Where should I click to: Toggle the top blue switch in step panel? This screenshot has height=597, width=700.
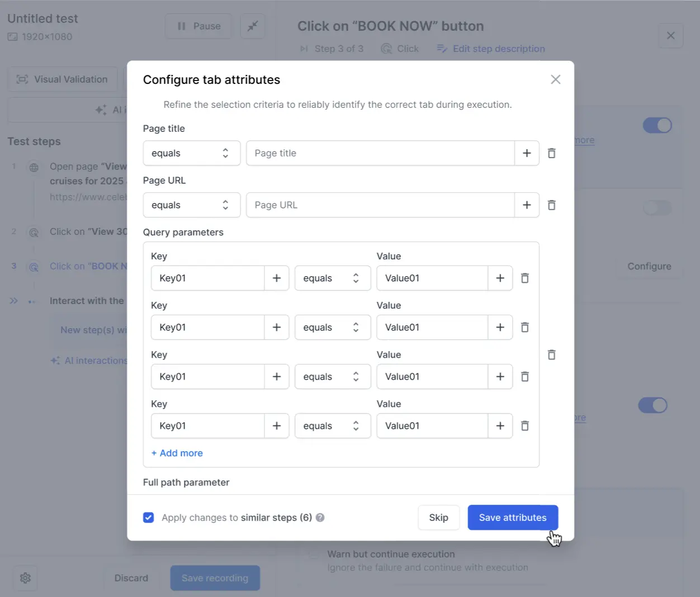(657, 125)
